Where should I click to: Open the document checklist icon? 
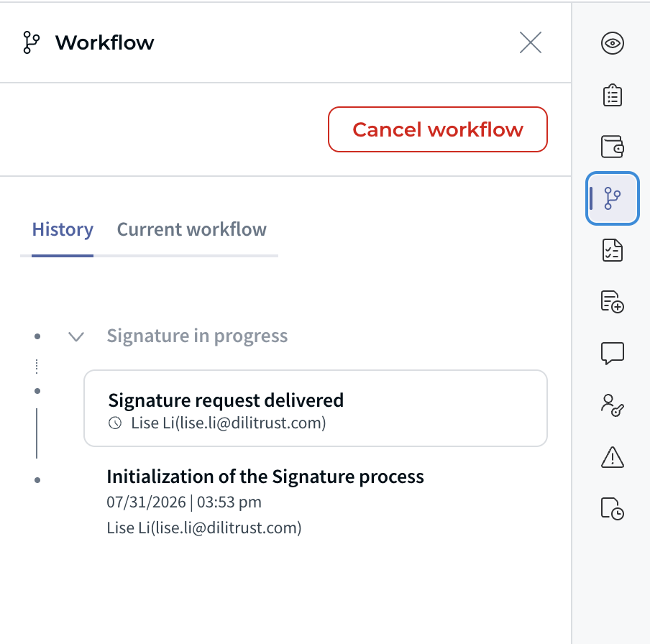[613, 250]
